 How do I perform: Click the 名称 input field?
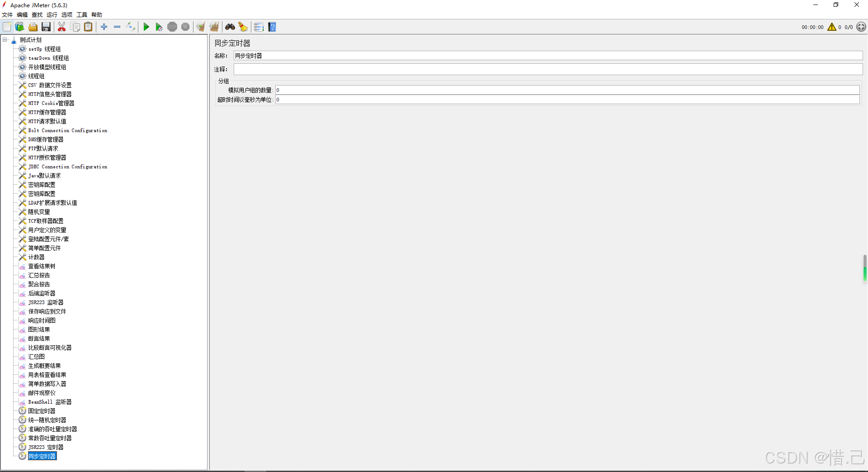tap(548, 56)
